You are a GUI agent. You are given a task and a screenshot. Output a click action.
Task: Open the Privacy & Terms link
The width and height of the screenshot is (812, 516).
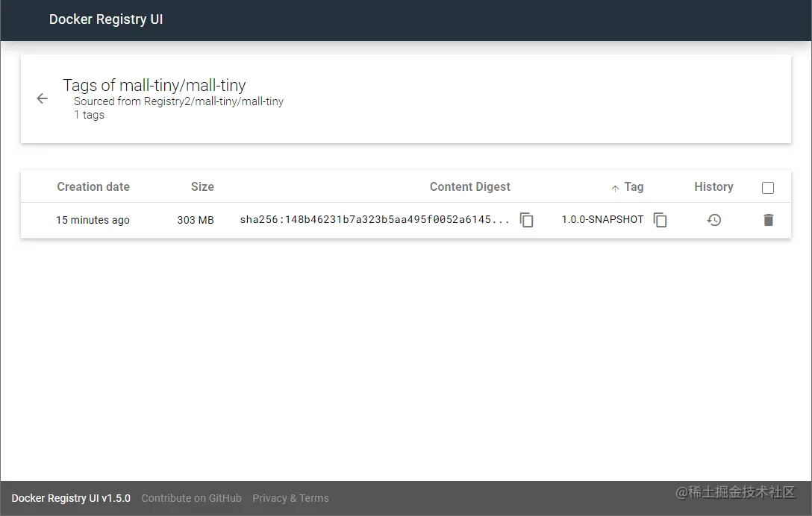pos(290,498)
